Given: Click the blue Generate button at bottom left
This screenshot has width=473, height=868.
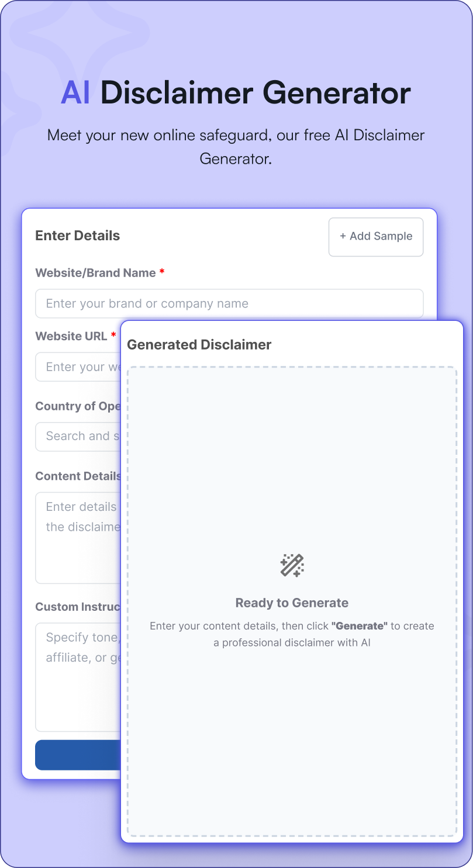Looking at the screenshot, I should (76, 755).
